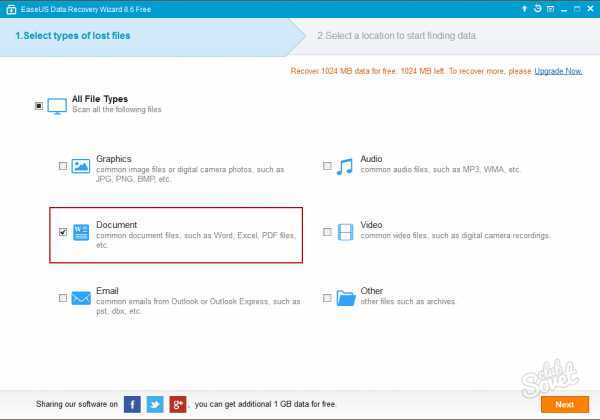
Task: Share on Twitter
Action: click(155, 404)
